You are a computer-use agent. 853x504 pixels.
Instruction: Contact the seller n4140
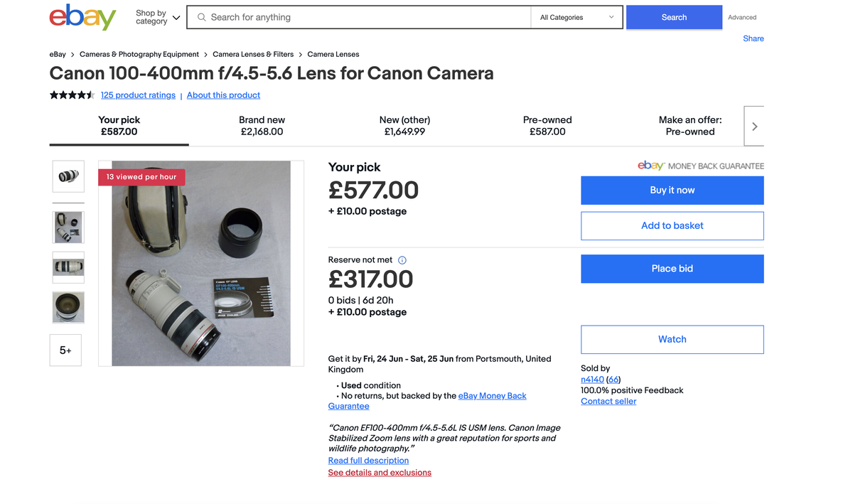(x=608, y=401)
